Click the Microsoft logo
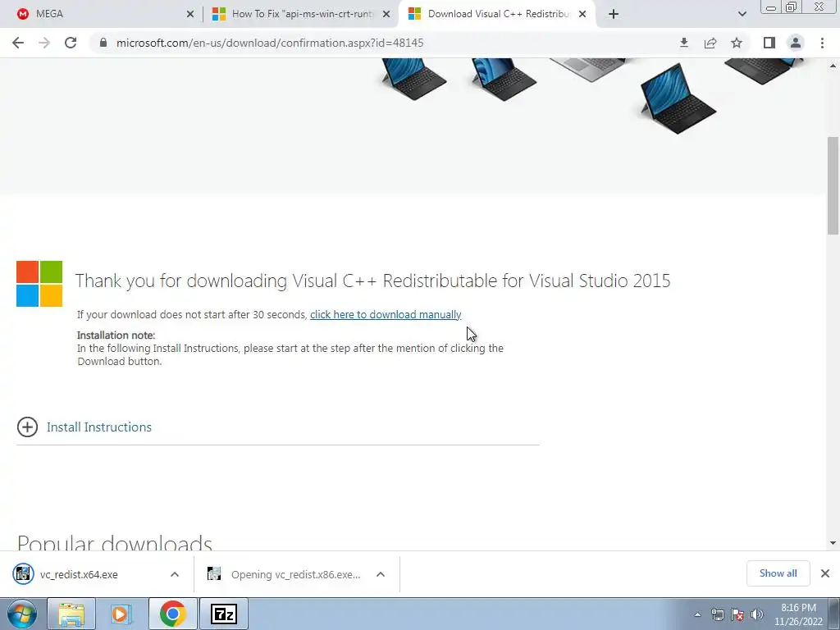 point(39,284)
